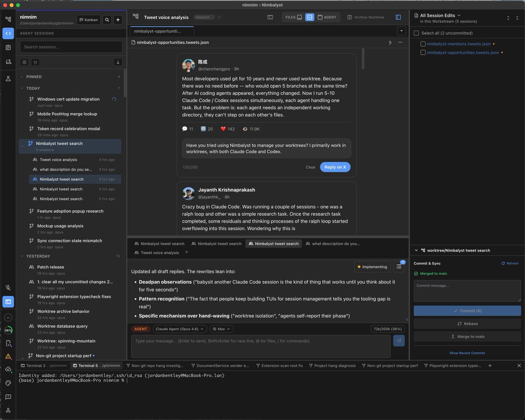Click the sparkle action icon beside file name
The width and height of the screenshot is (525, 420).
[x=390, y=42]
